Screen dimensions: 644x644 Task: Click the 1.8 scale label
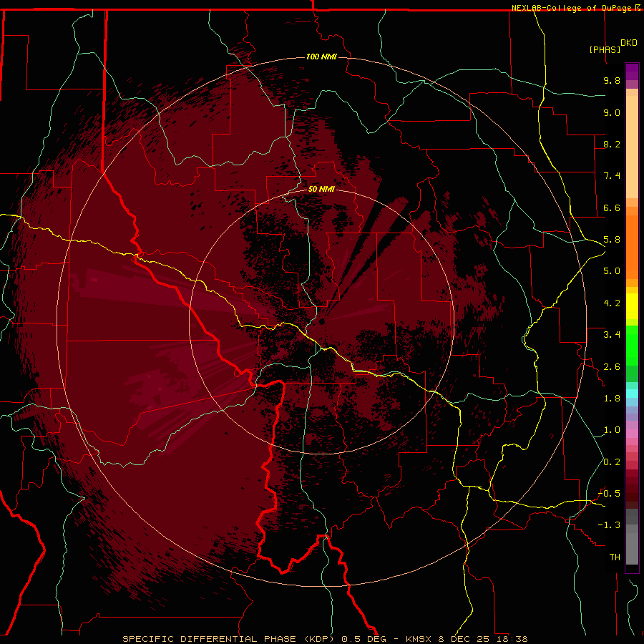(612, 399)
